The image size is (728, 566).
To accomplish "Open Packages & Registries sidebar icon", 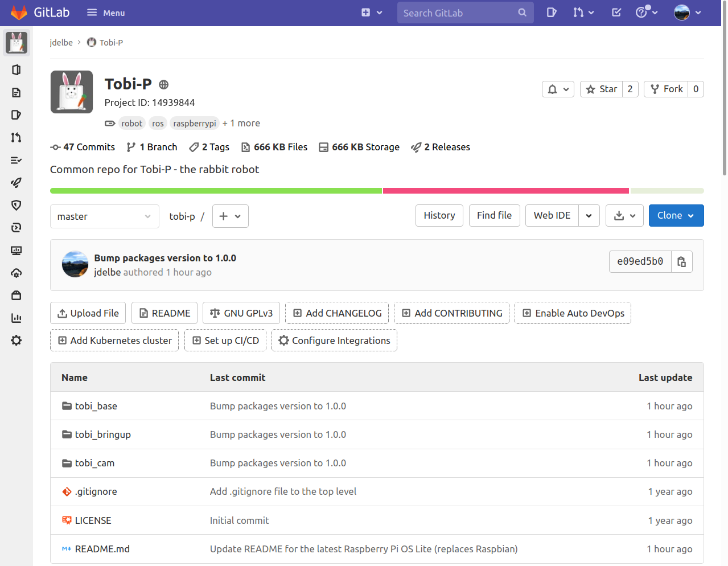I will (x=17, y=296).
